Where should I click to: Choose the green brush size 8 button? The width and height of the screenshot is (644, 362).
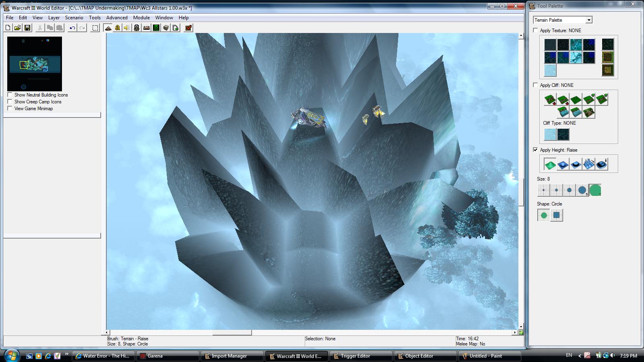595,190
